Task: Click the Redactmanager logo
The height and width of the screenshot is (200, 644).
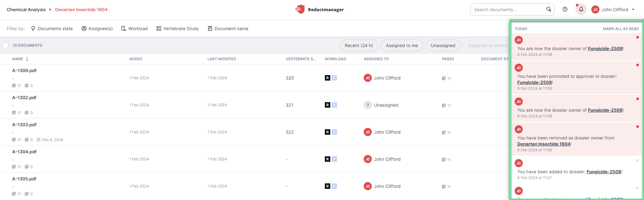Action: (x=319, y=9)
